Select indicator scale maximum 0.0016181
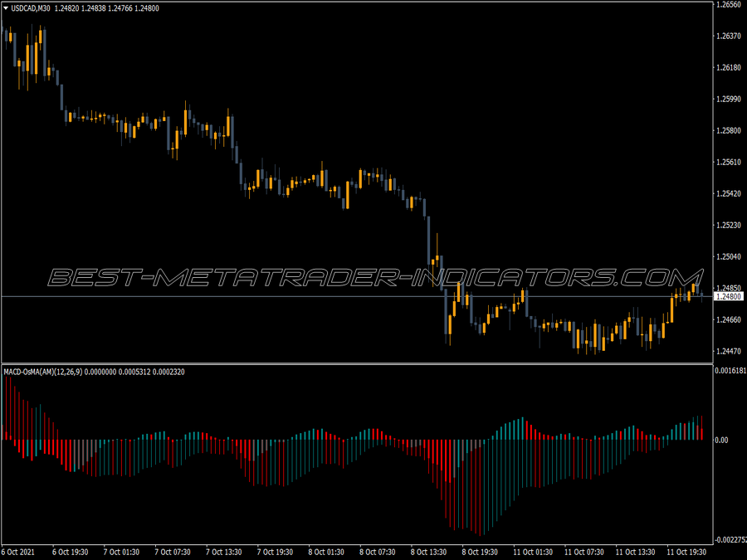 [x=730, y=371]
